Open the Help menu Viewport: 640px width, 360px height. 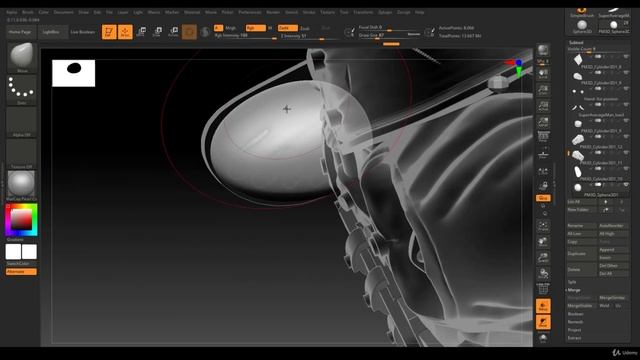tap(420, 12)
